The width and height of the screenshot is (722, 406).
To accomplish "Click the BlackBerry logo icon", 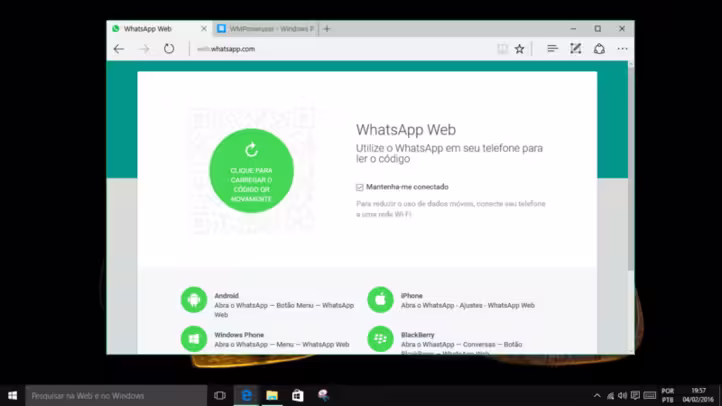I will [x=380, y=339].
